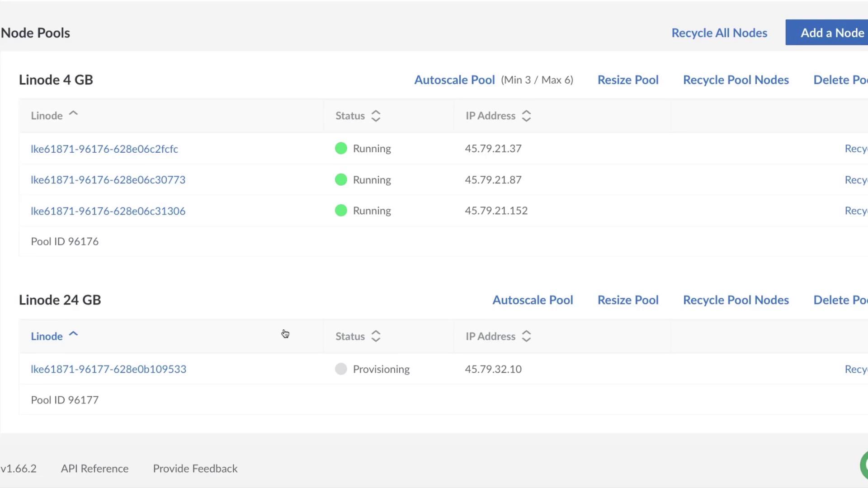
Task: Recycle Pool Nodes for Linode 24 GB
Action: coord(736,300)
